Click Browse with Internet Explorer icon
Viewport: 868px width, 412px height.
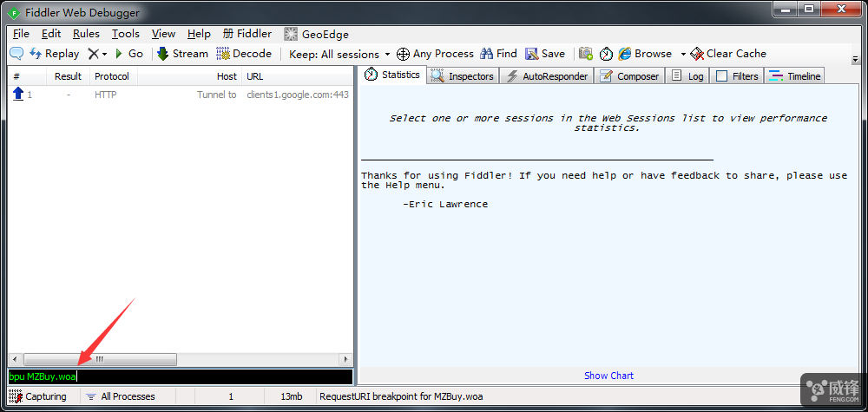pos(645,54)
